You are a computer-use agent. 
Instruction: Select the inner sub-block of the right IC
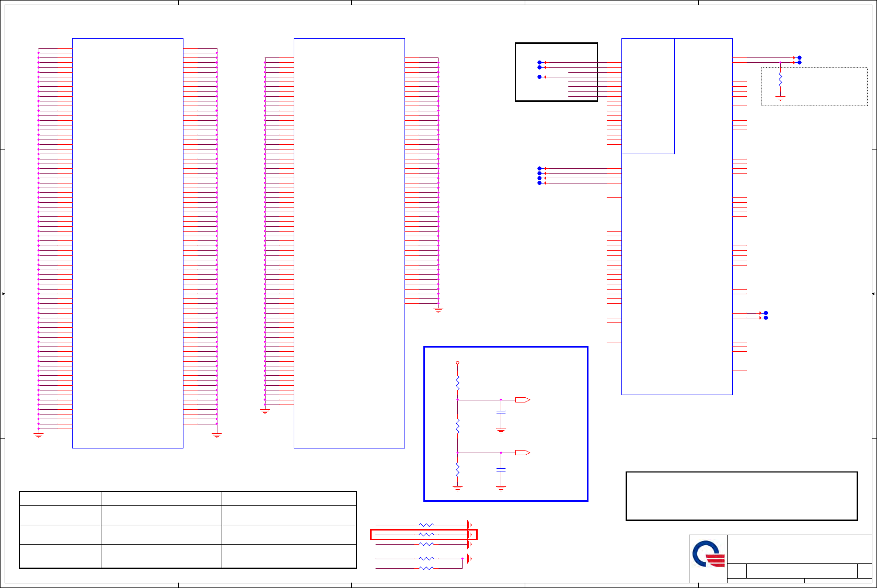click(648, 96)
